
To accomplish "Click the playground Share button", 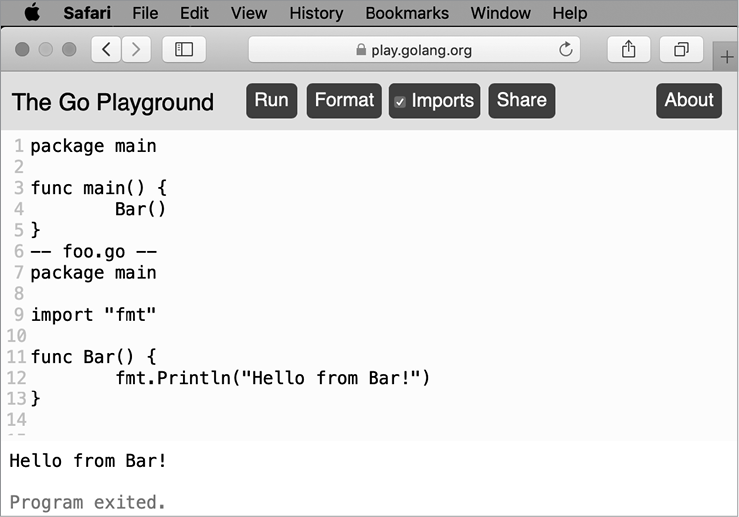I will click(521, 100).
